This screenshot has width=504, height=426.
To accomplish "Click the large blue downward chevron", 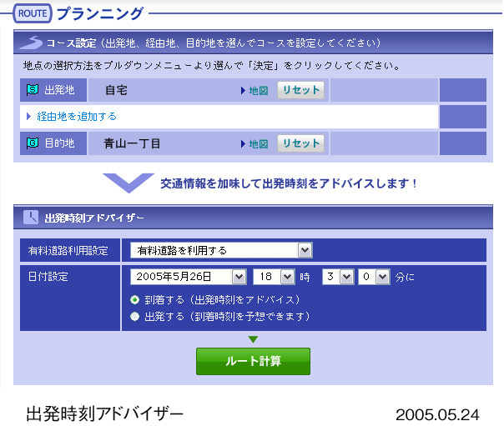I will click(x=128, y=183).
